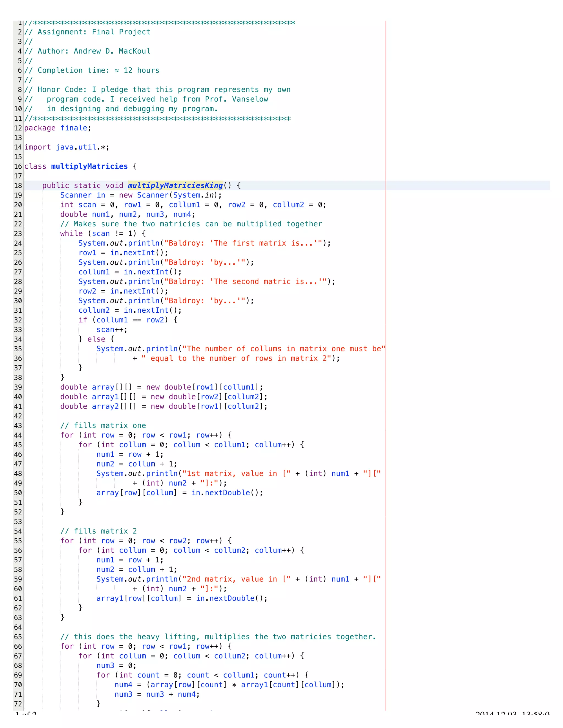Click 'num4 = (array[row][count] * array1[count][collum]);'

(230, 685)
